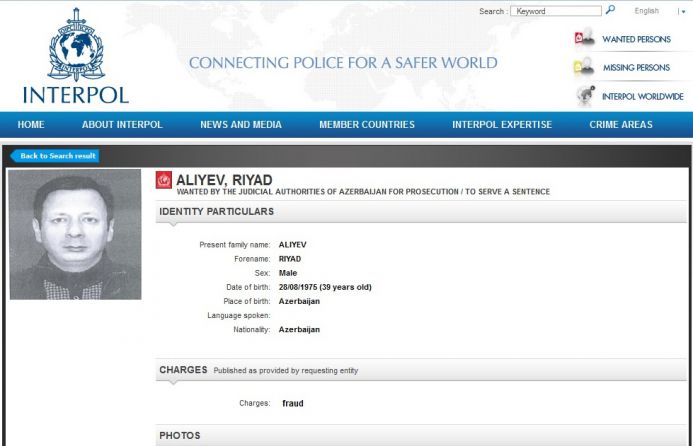The image size is (693, 446).
Task: Click the Wanted Persons red icon
Action: [x=584, y=39]
